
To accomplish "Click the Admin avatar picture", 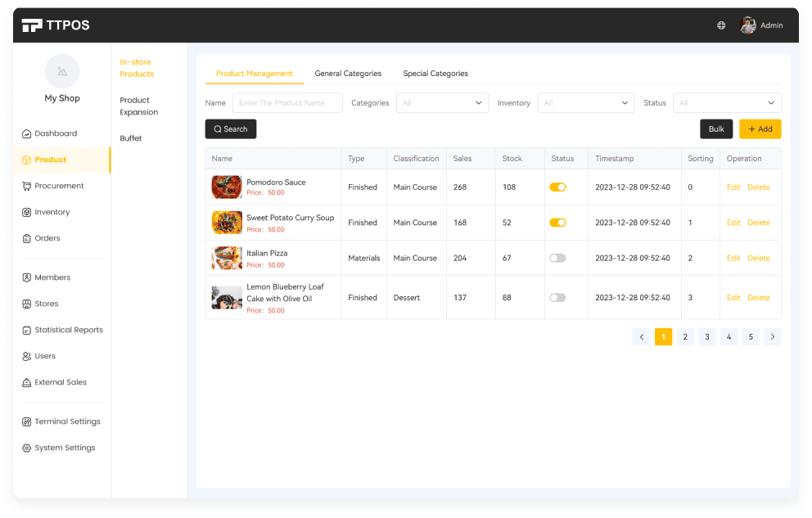I will tap(747, 25).
